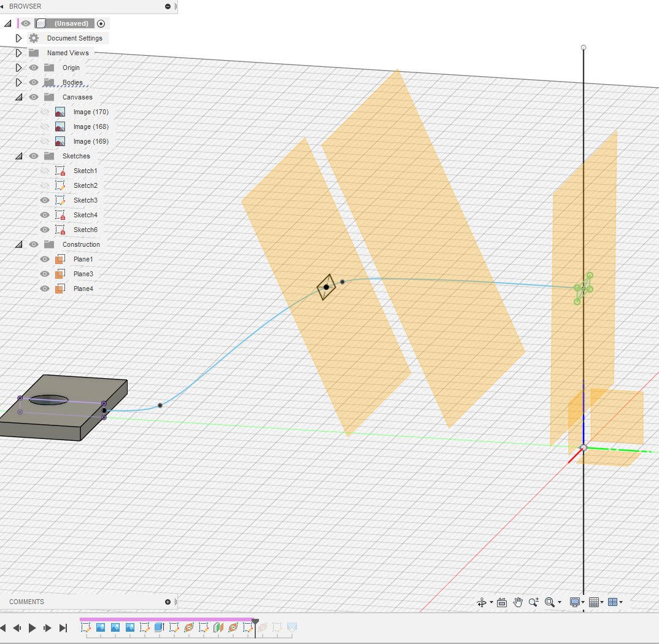Viewport: 659px width, 644px height.
Task: Select the first canvas image in timeline
Action: [101, 627]
